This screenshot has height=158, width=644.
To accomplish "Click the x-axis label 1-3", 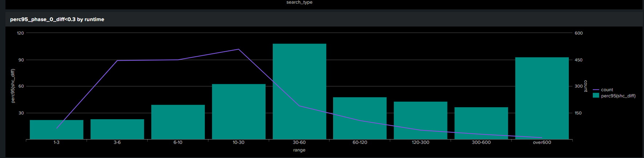I will tap(56, 142).
